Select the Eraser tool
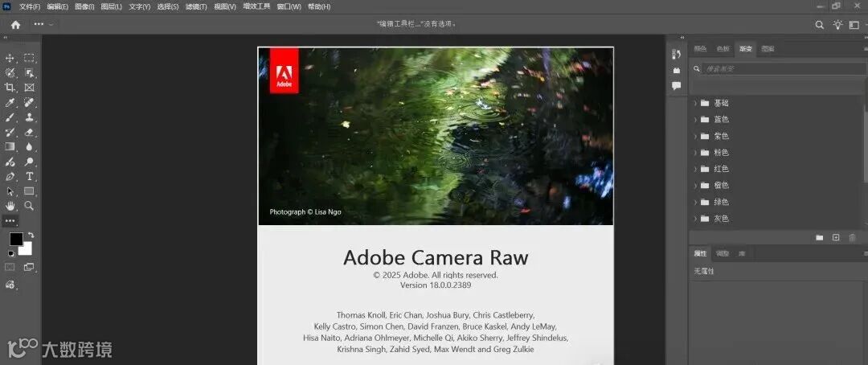 coord(30,133)
